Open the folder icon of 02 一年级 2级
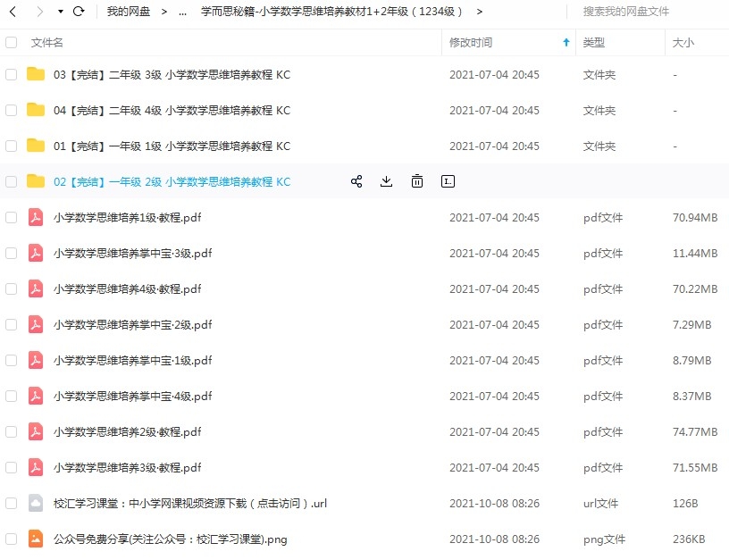The image size is (729, 560). 36,181
